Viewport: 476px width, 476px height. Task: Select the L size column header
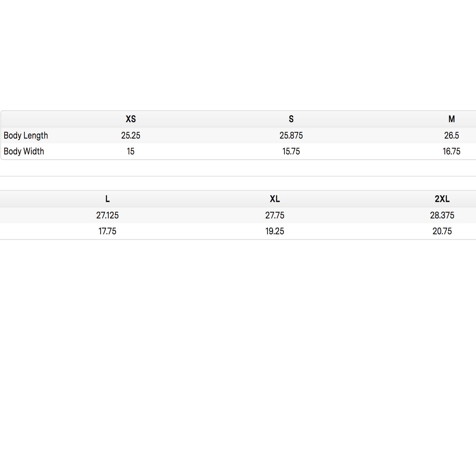click(x=107, y=199)
